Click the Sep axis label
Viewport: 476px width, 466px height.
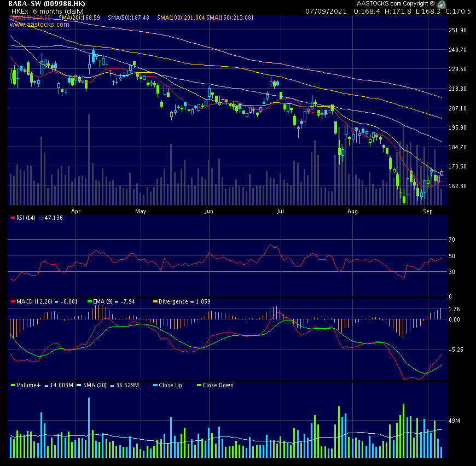point(428,211)
